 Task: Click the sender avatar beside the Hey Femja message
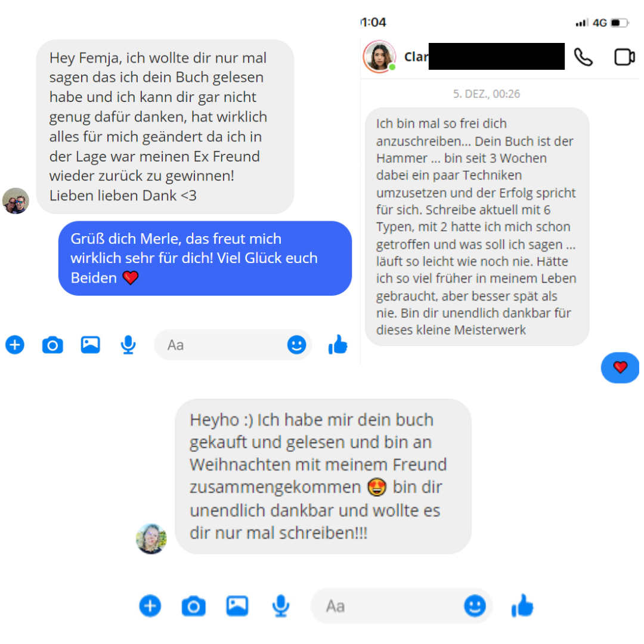pyautogui.click(x=16, y=201)
